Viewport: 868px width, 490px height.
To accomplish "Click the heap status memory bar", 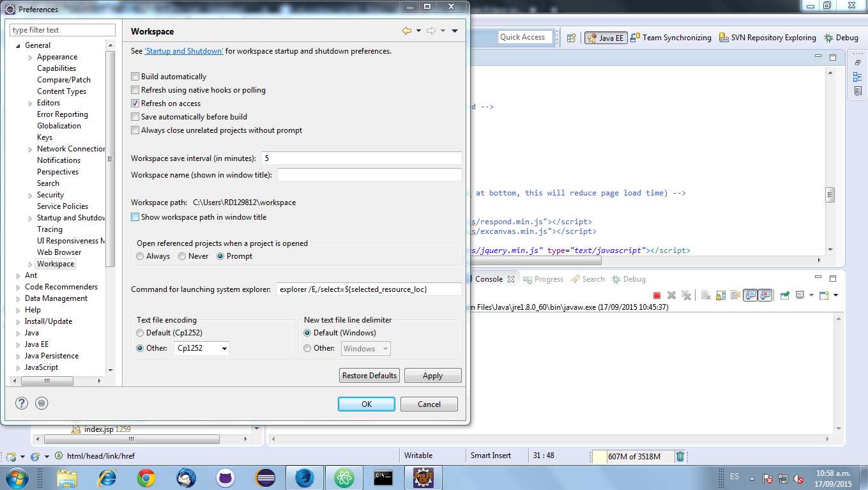I will 633,456.
